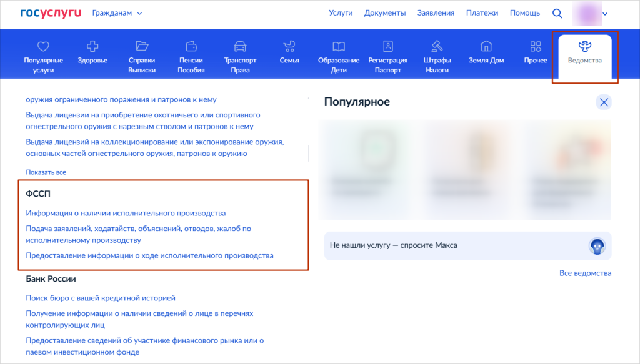Open the Пенсии Пособия wallet icon
The height and width of the screenshot is (364, 640).
pyautogui.click(x=191, y=46)
